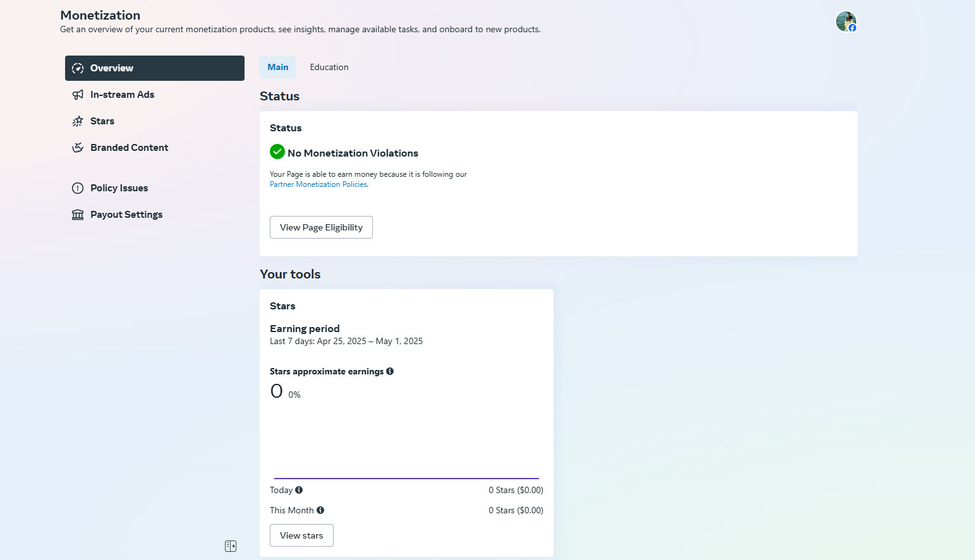This screenshot has width=975, height=560.
Task: Show the This Month info tooltip icon
Action: [320, 510]
